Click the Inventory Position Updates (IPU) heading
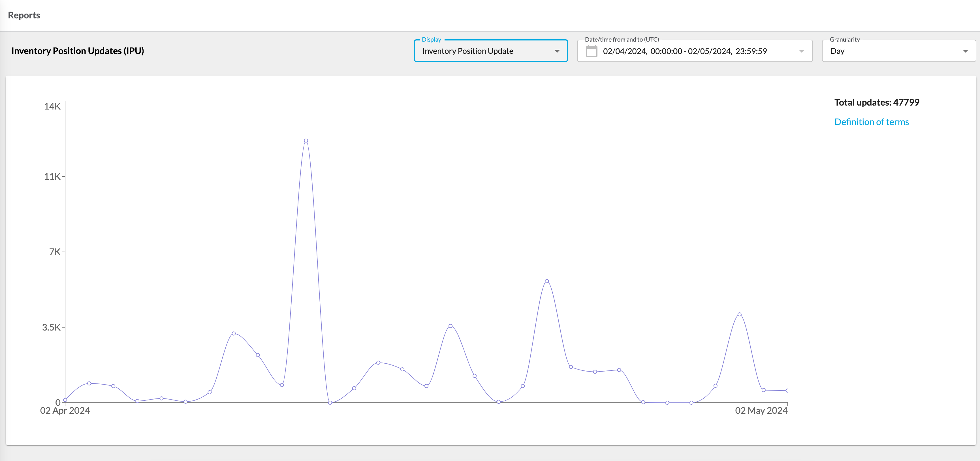 pos(78,51)
